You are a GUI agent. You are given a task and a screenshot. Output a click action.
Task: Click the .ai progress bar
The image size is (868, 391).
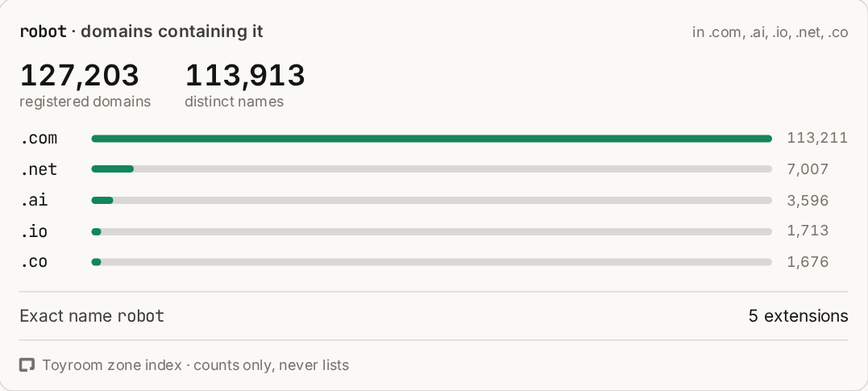click(431, 200)
